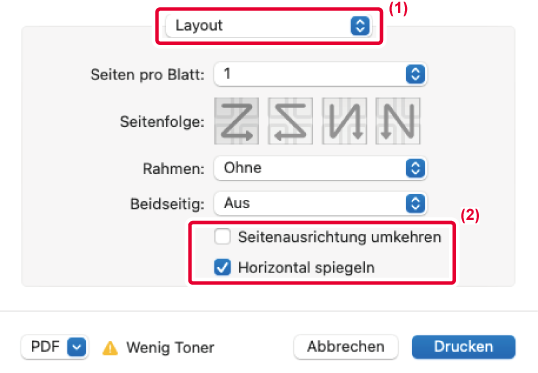
Task: Click the blue arrows beside Seiten pro Blatt
Action: (416, 74)
